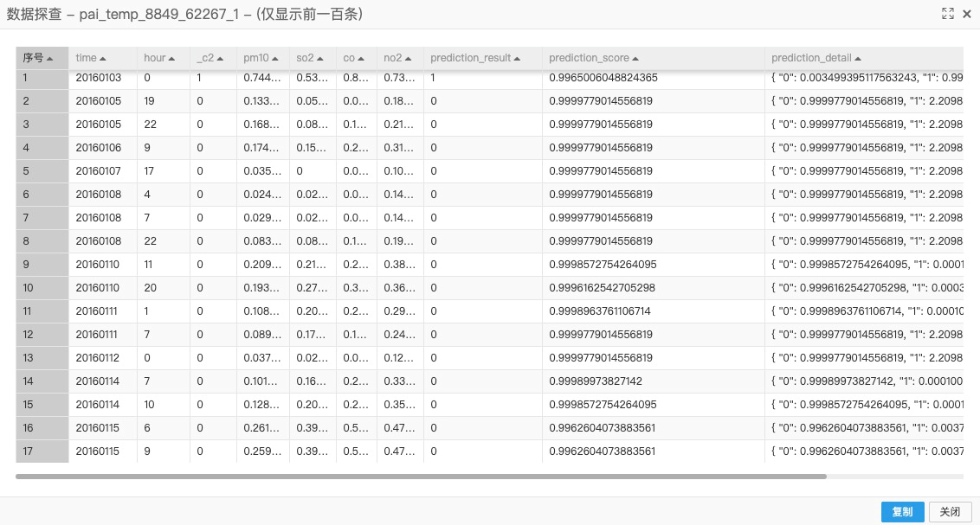
Task: Expand dialog to fullscreen
Action: tap(947, 14)
